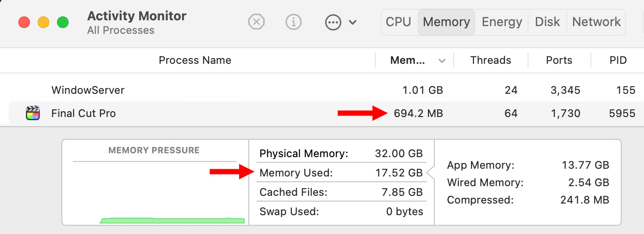Expand the chevron beside the ellipsis button
Image resolution: width=644 pixels, height=234 pixels.
click(x=353, y=22)
